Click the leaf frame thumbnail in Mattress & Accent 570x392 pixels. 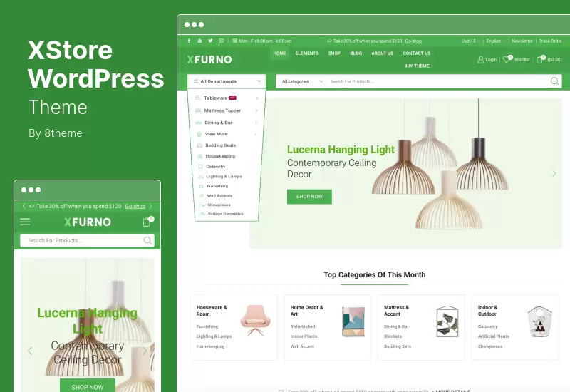coord(447,321)
